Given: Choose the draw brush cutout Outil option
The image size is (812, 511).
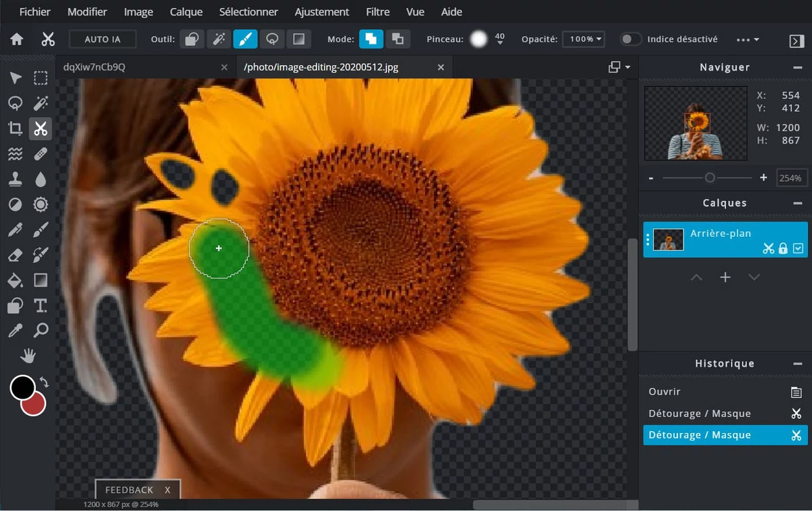Looking at the screenshot, I should tap(245, 39).
